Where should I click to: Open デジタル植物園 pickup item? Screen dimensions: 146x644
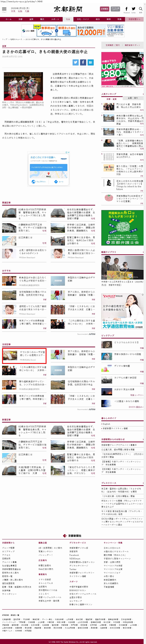122,366
